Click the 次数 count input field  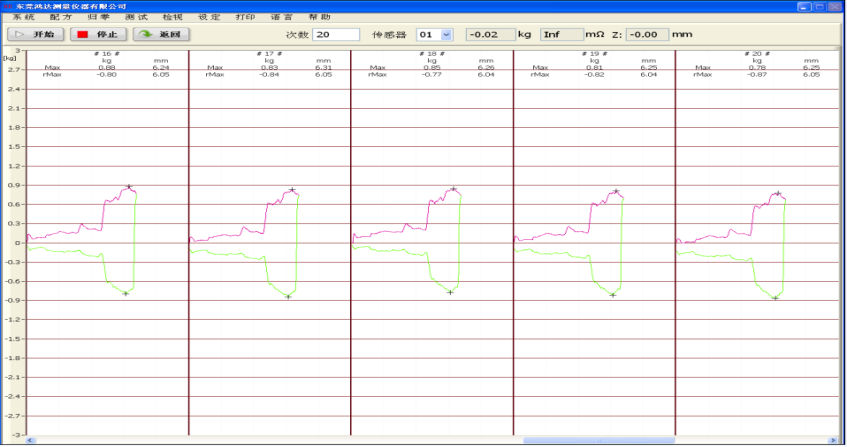(x=335, y=34)
